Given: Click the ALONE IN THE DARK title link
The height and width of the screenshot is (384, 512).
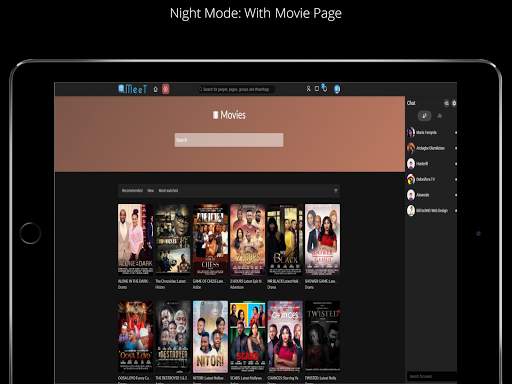Looking at the screenshot, I should 133,281.
